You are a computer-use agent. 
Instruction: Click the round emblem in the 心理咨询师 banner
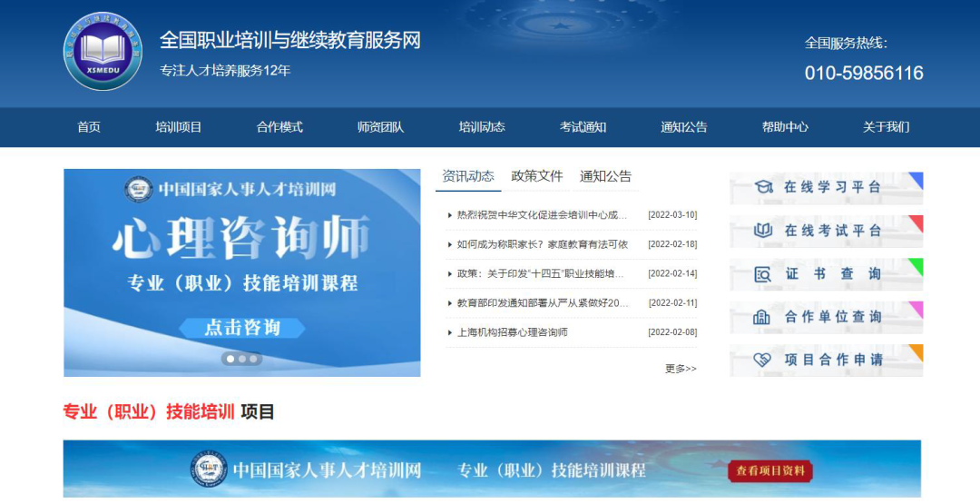139,190
